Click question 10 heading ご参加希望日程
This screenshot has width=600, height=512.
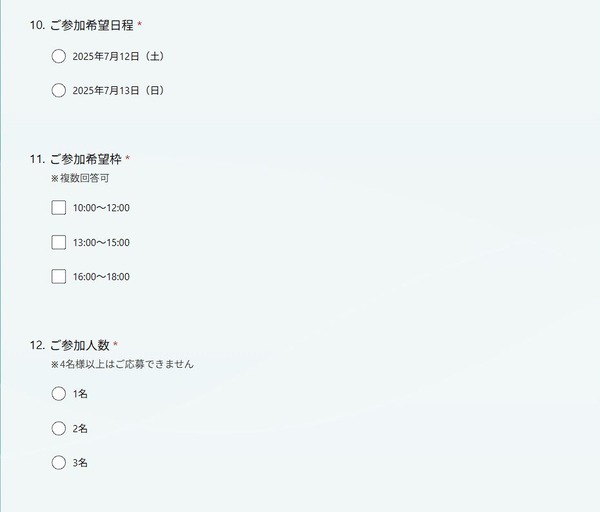click(x=92, y=25)
